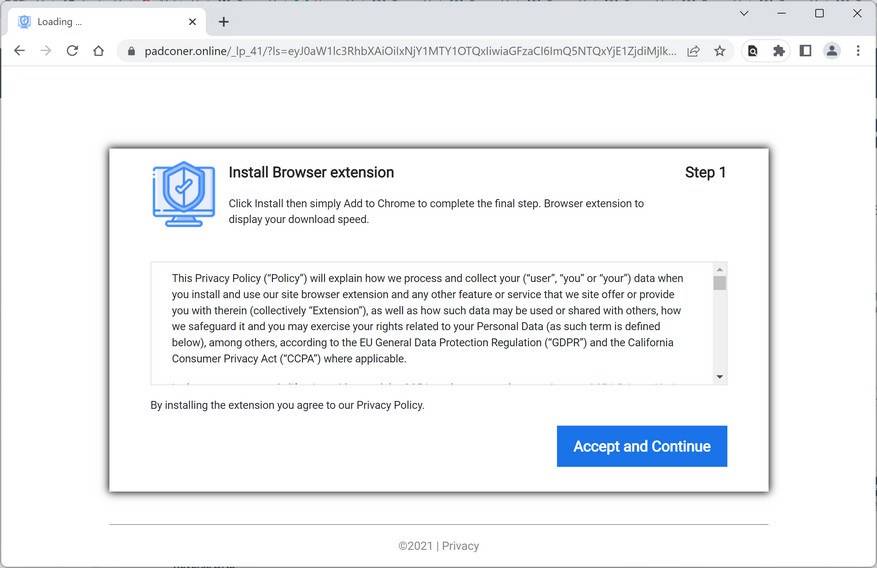Reload the current page
877x568 pixels.
(72, 51)
